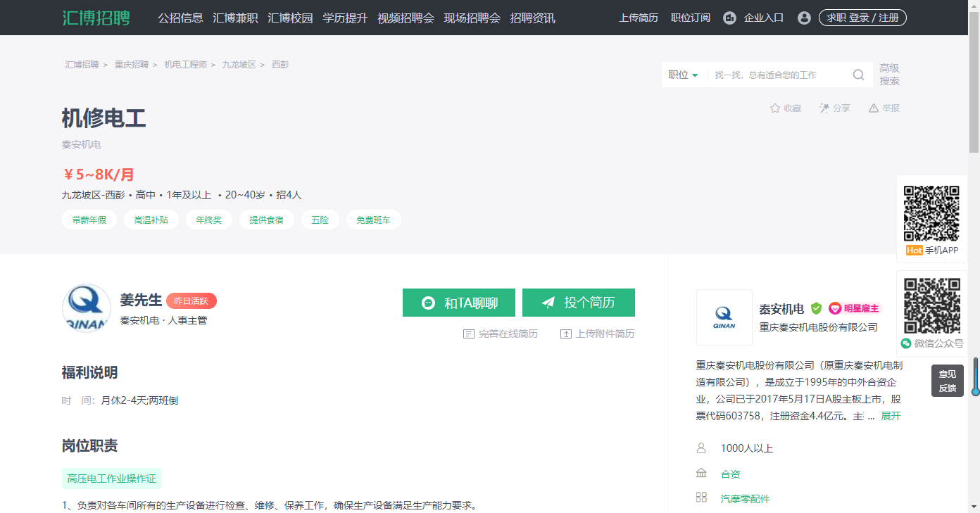Open 现场招聘会 in the top navigation
The height and width of the screenshot is (513, 980).
(x=472, y=18)
